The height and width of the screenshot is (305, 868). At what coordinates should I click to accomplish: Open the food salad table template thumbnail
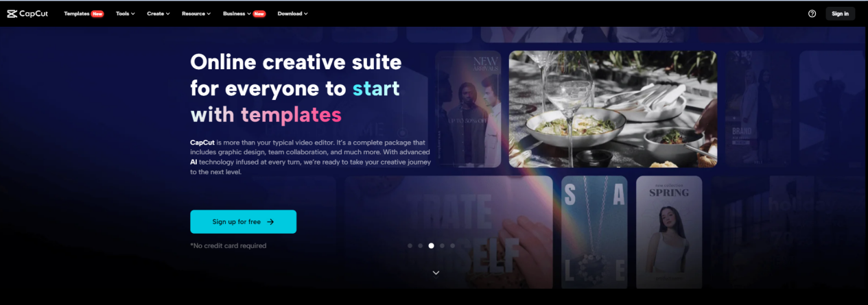613,109
